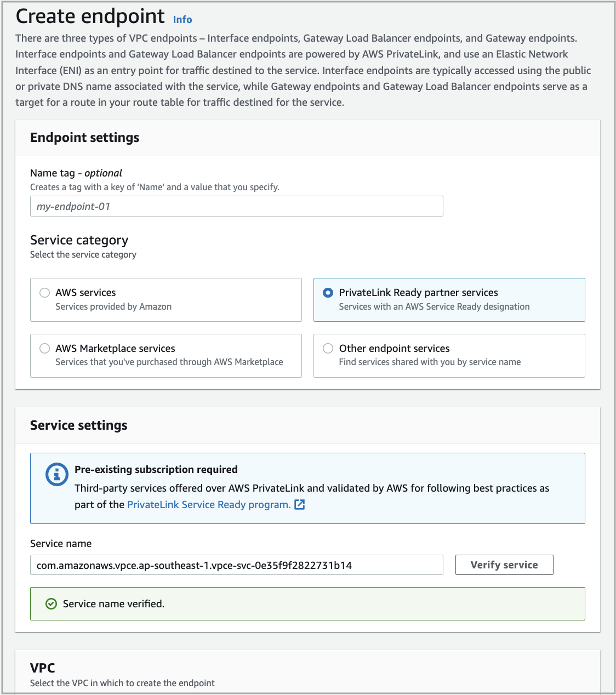Click inside the Name tag input field
616x695 pixels.
[x=236, y=206]
